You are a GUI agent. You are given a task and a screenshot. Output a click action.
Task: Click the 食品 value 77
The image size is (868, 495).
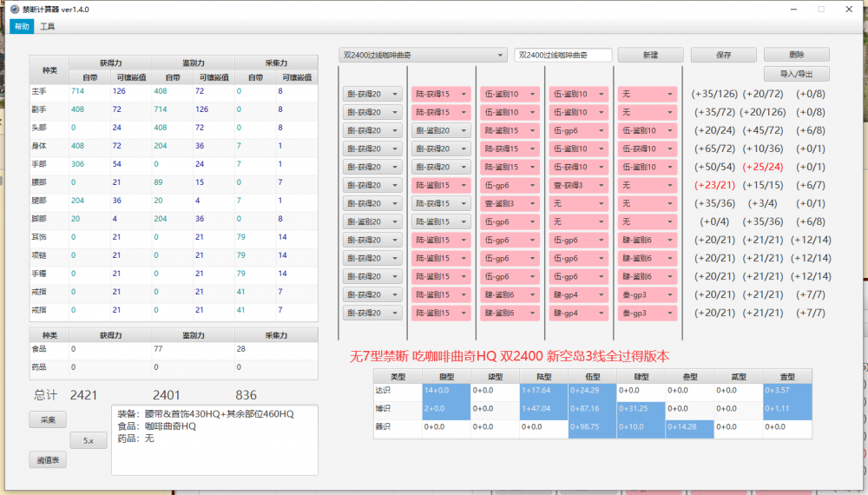tap(158, 349)
